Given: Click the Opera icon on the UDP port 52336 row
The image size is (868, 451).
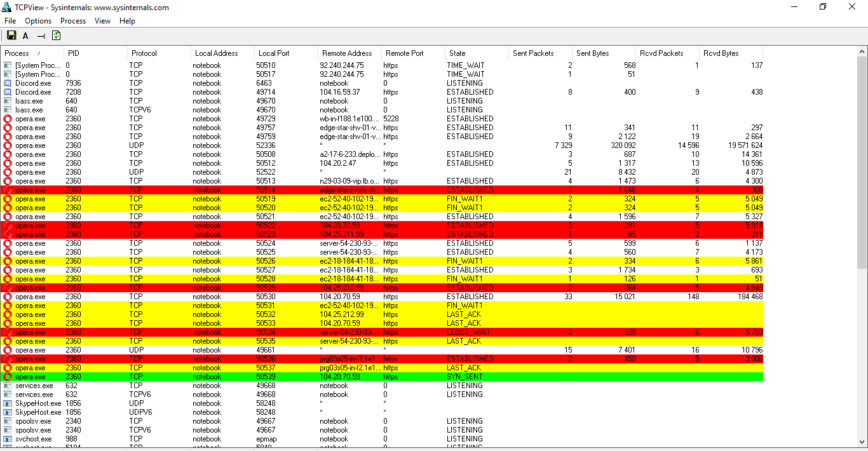Looking at the screenshot, I should (8, 145).
